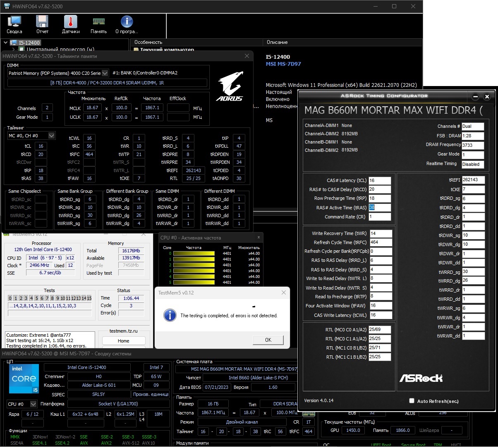Collapse the I5-12400 tree node arrow
Image resolution: width=498 pixels, height=448 pixels.
coord(5,43)
